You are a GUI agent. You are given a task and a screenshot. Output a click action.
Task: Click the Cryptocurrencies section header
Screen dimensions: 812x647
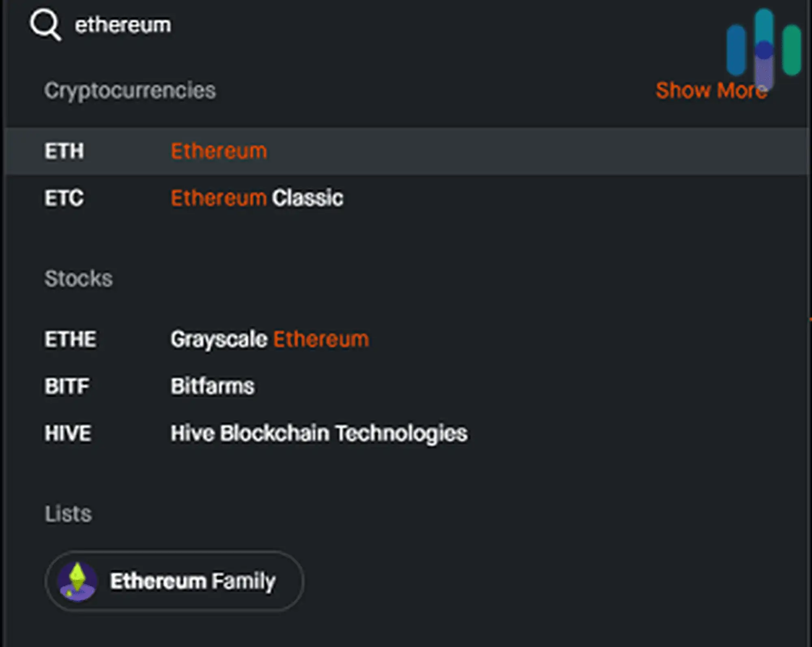130,91
